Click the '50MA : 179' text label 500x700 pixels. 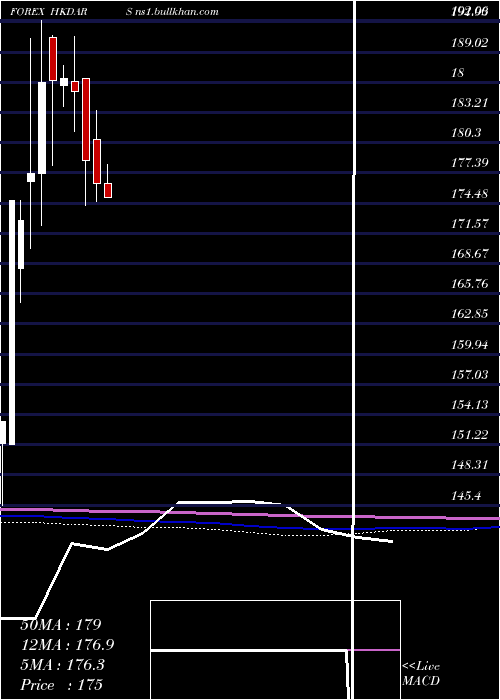61,625
